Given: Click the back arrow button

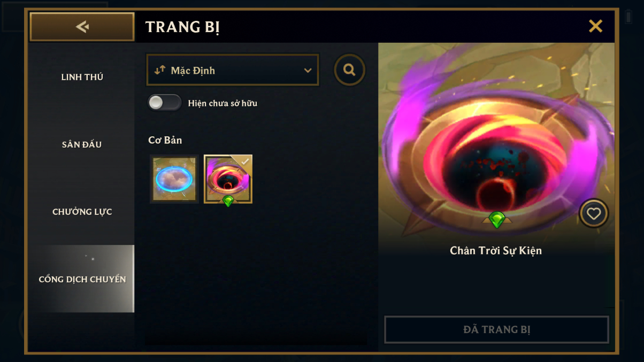Looking at the screenshot, I should coord(82,27).
